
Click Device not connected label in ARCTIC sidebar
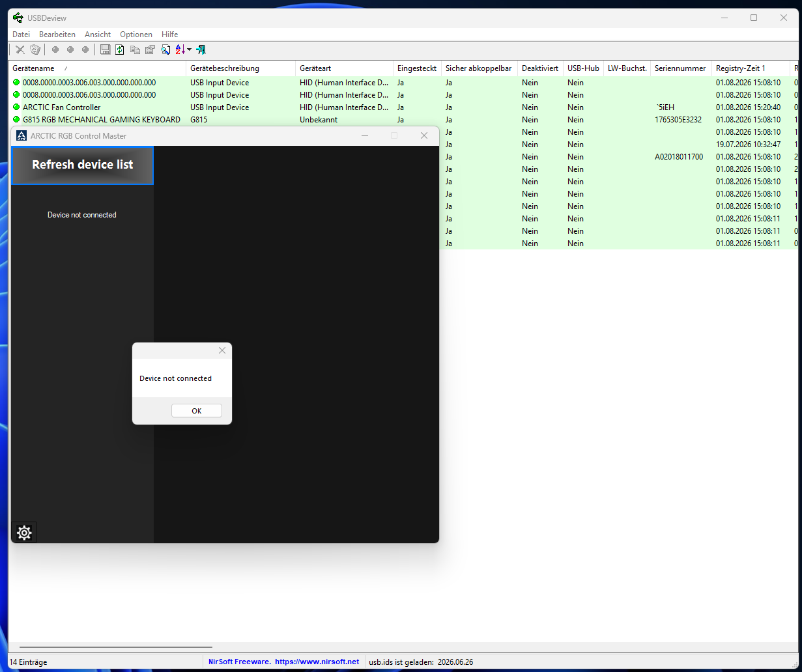(x=82, y=215)
